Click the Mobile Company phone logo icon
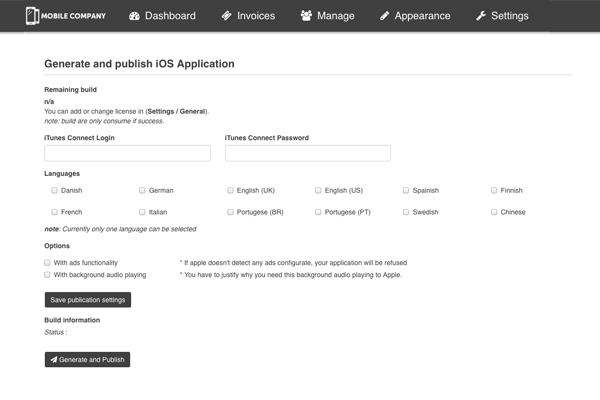This screenshot has width=600, height=400. 32,16
